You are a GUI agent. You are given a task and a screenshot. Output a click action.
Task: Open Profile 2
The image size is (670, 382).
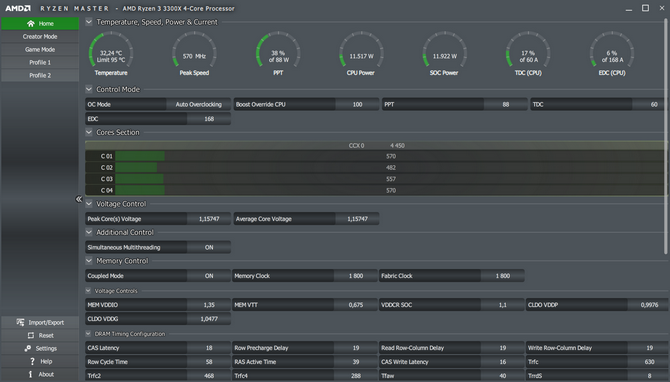coord(40,75)
